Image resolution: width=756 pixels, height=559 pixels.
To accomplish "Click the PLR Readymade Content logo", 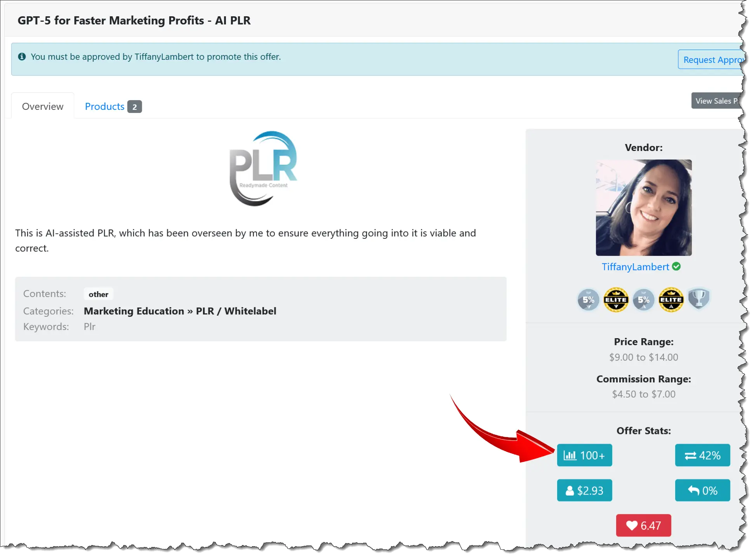I will [x=263, y=169].
